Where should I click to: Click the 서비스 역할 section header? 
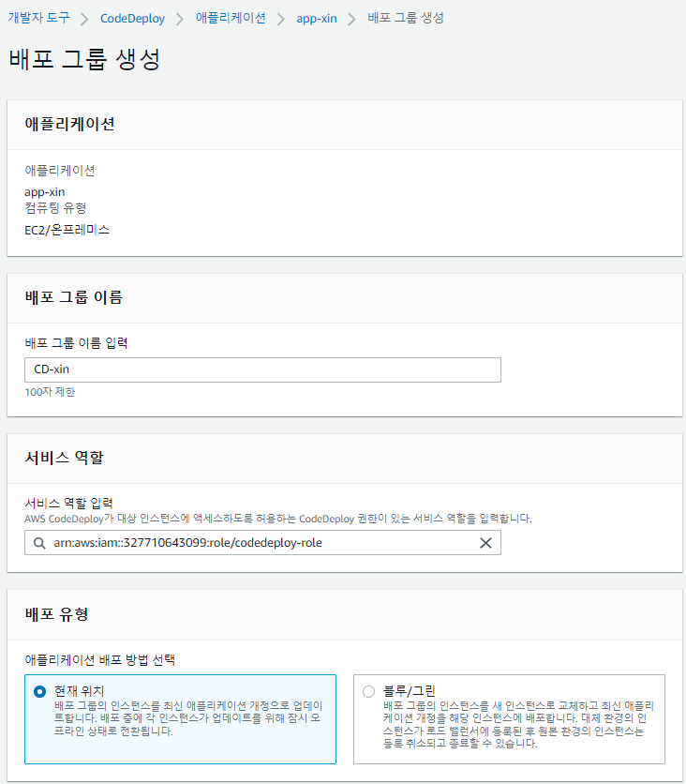64,458
